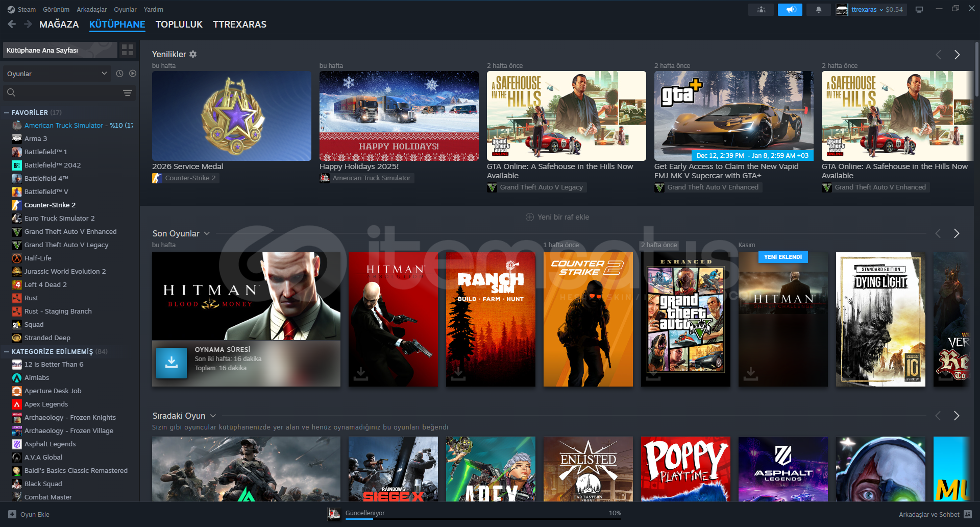Image resolution: width=980 pixels, height=527 pixels.
Task: Collapse the FAVORİLER category
Action: pos(7,112)
